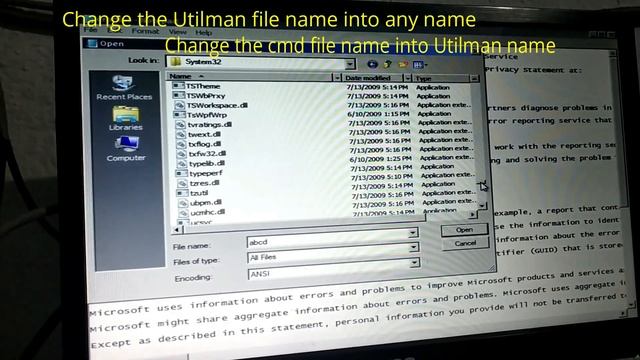Select the typelib.dll file icon
This screenshot has height=360, width=640.
(182, 164)
